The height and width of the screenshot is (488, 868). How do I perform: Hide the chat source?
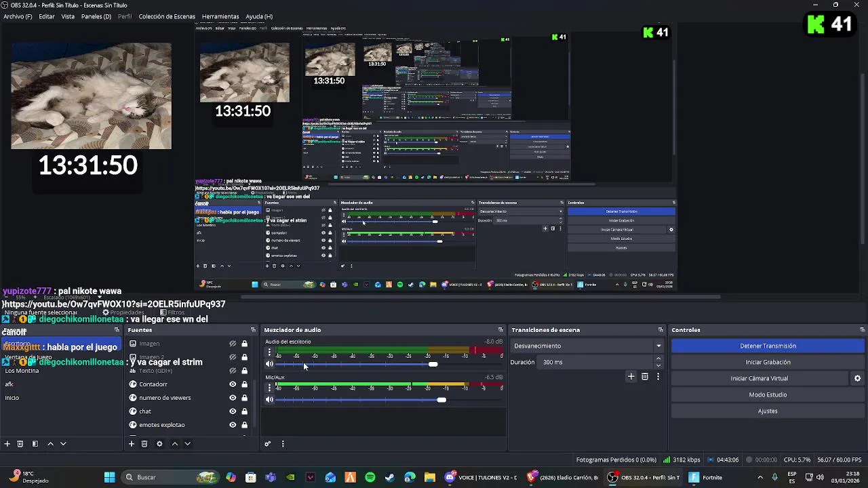pyautogui.click(x=233, y=411)
